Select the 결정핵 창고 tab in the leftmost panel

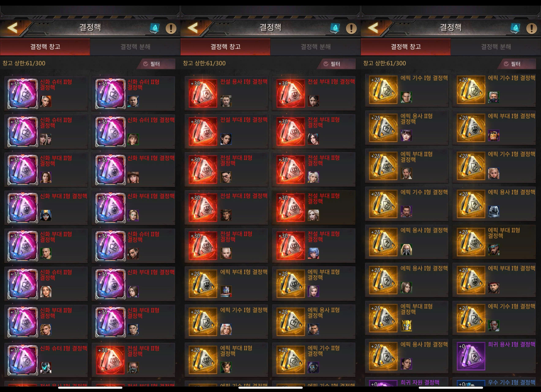pyautogui.click(x=45, y=47)
